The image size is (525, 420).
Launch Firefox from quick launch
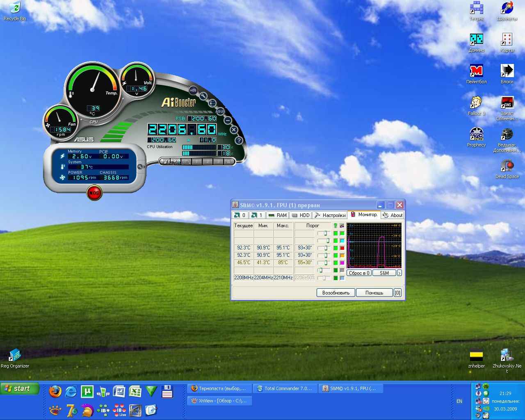coord(55,392)
